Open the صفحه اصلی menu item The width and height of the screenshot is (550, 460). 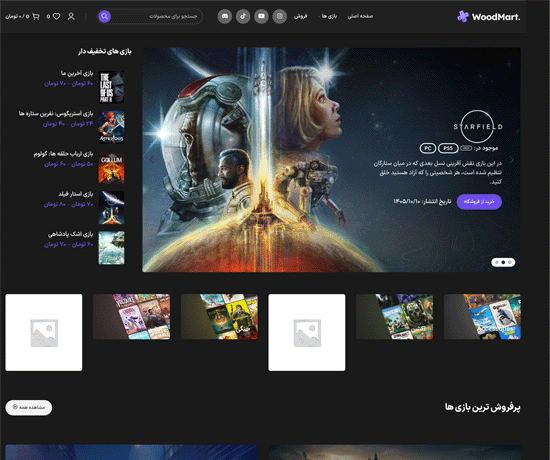360,16
